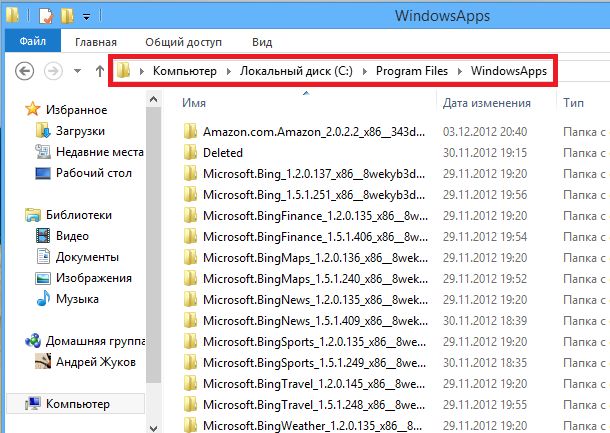Expand arrow before Компьютер breadcrumb
The width and height of the screenshot is (610, 433).
(142, 72)
